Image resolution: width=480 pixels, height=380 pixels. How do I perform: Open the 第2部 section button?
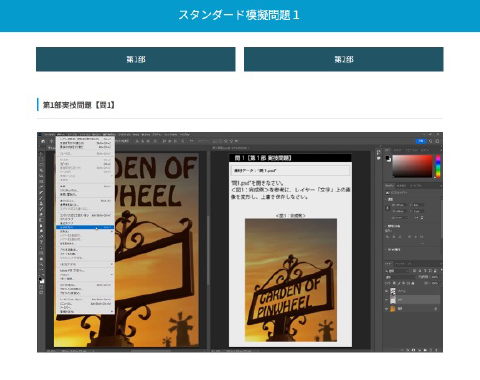344,59
